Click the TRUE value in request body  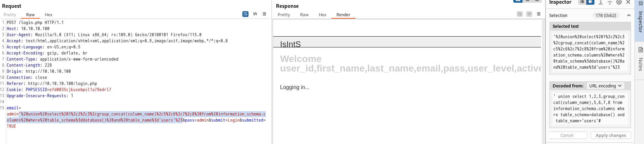[12, 126]
